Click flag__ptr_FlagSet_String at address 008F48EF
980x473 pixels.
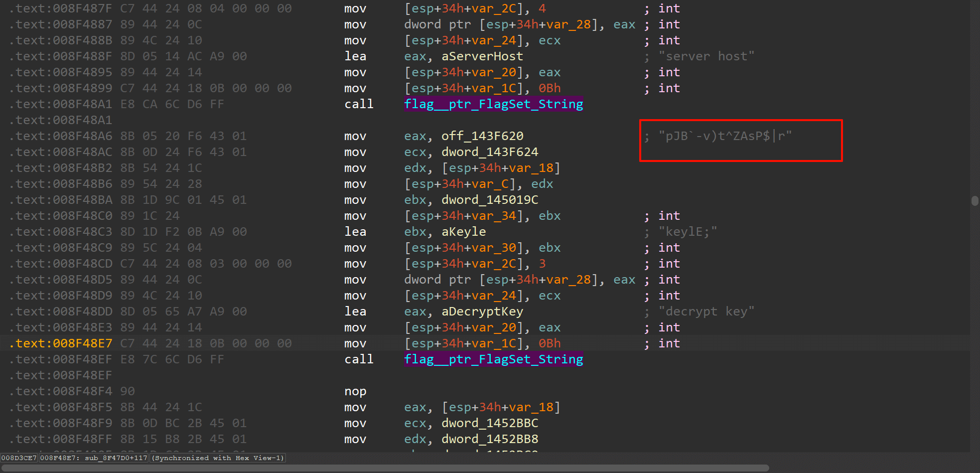493,359
